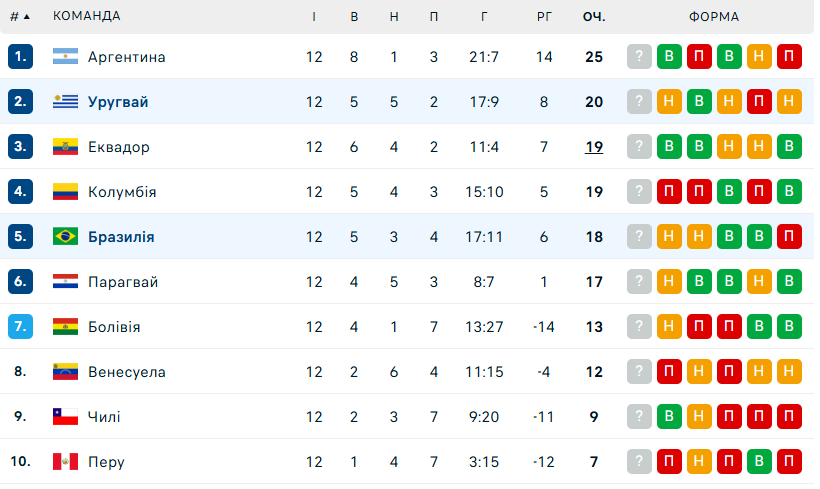Click the light-blue position 7. badge
Image resolution: width=820 pixels, height=489 pixels.
point(21,327)
